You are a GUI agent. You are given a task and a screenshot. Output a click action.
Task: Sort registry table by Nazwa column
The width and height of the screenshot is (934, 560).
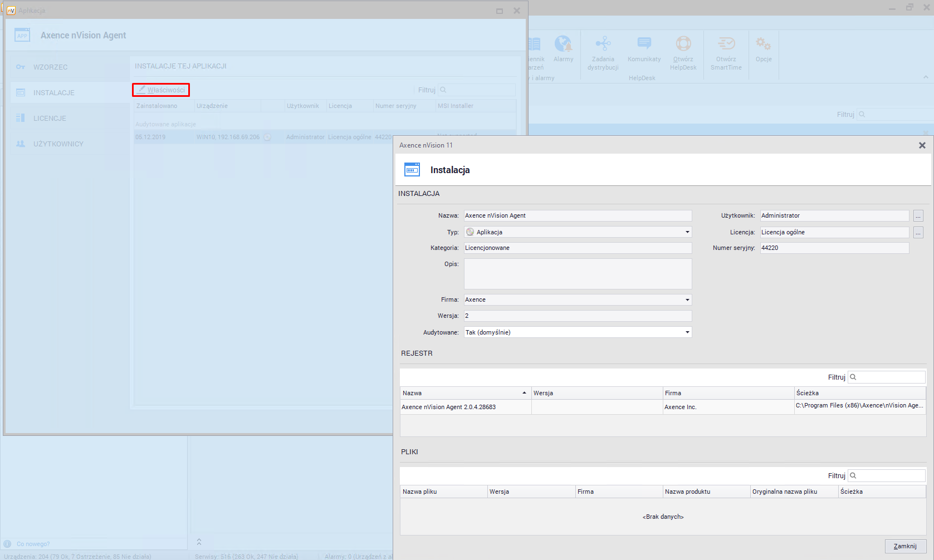[464, 393]
